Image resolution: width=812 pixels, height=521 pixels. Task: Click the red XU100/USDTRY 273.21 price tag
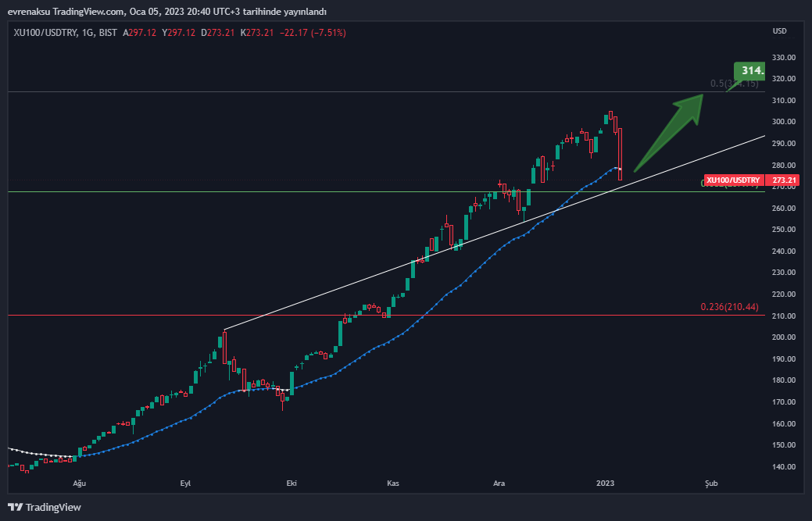752,180
